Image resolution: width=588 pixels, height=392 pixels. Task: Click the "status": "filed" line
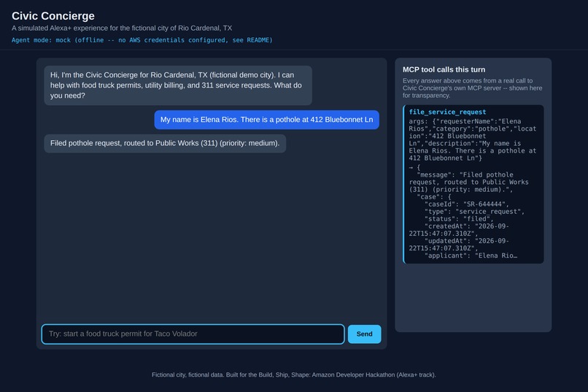[x=459, y=219]
